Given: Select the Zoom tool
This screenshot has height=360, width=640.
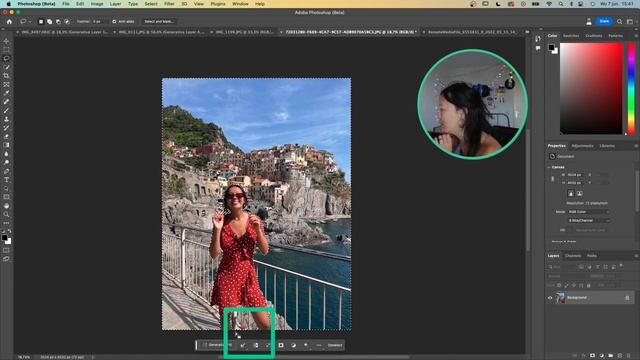Looking at the screenshot, I should [x=6, y=214].
